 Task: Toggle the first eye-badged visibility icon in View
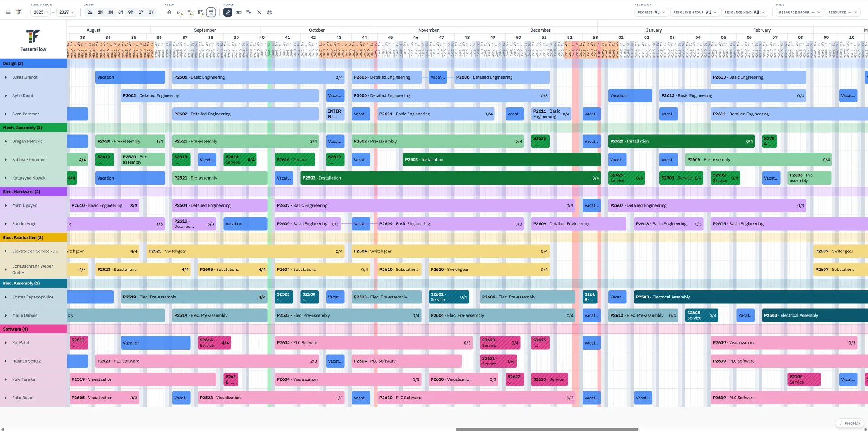click(x=180, y=12)
